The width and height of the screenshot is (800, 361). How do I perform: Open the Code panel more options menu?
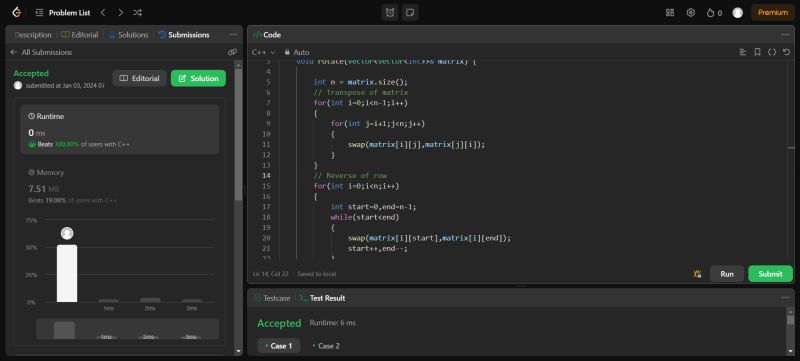point(785,35)
